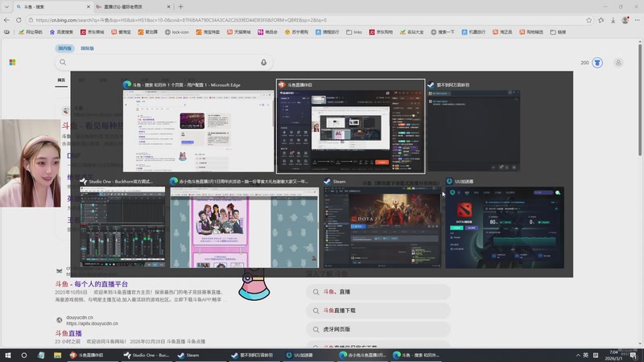Viewport: 644px width, 362px height.
Task: Refresh the current page
Action: click(x=19, y=19)
